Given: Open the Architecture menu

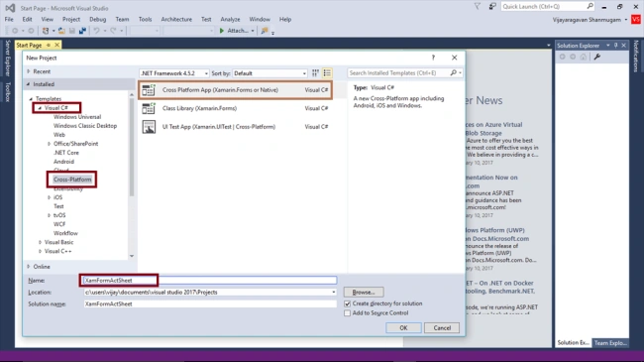Looking at the screenshot, I should pyautogui.click(x=176, y=19).
